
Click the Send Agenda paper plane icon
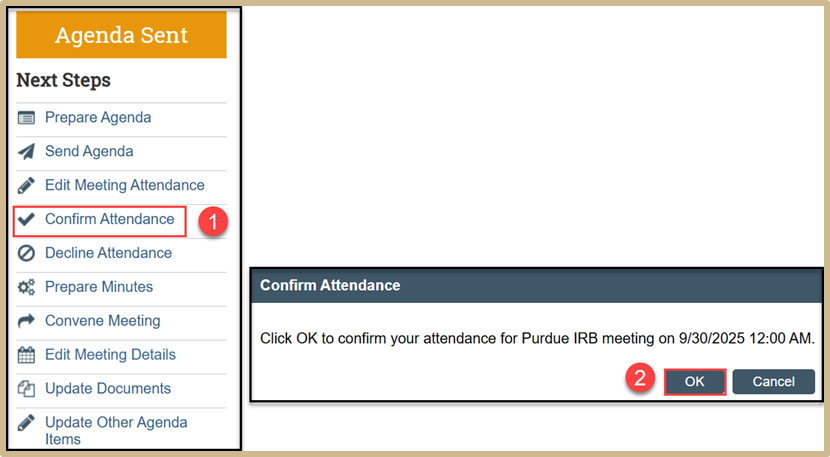[x=27, y=152]
